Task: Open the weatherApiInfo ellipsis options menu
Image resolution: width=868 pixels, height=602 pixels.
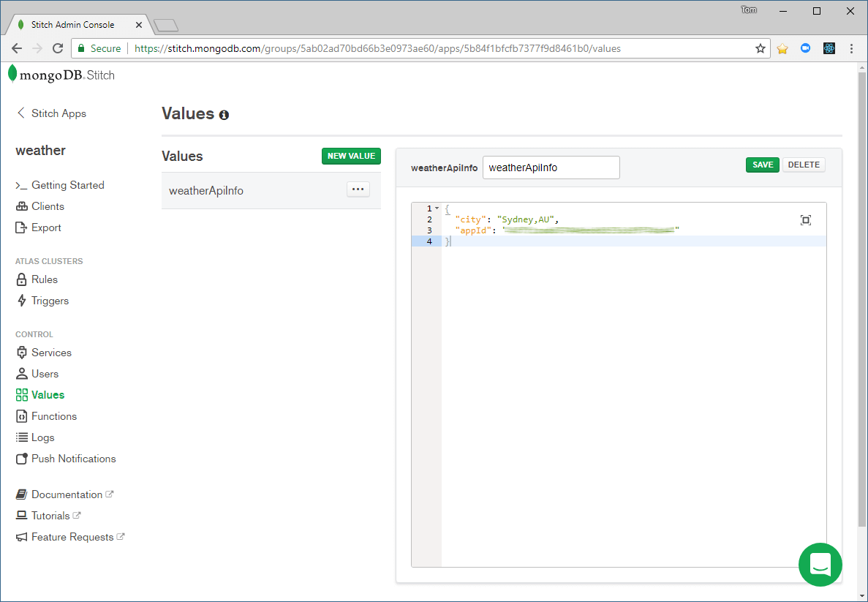Action: click(x=358, y=189)
